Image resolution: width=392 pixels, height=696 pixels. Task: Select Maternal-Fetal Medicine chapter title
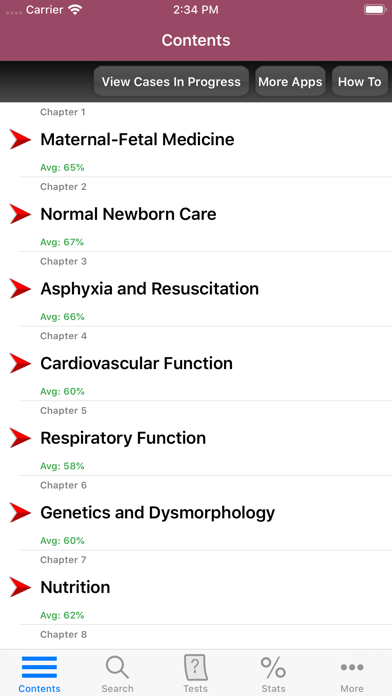137,139
